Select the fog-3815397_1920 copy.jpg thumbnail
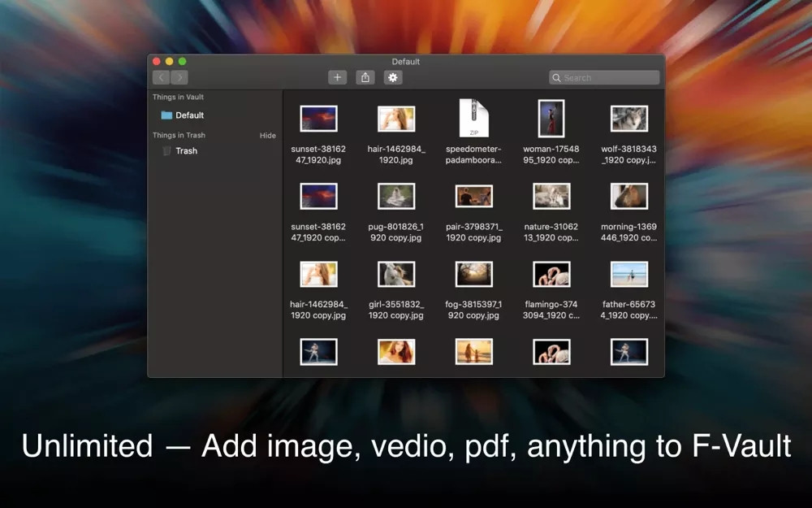This screenshot has width=812, height=508. (x=474, y=274)
